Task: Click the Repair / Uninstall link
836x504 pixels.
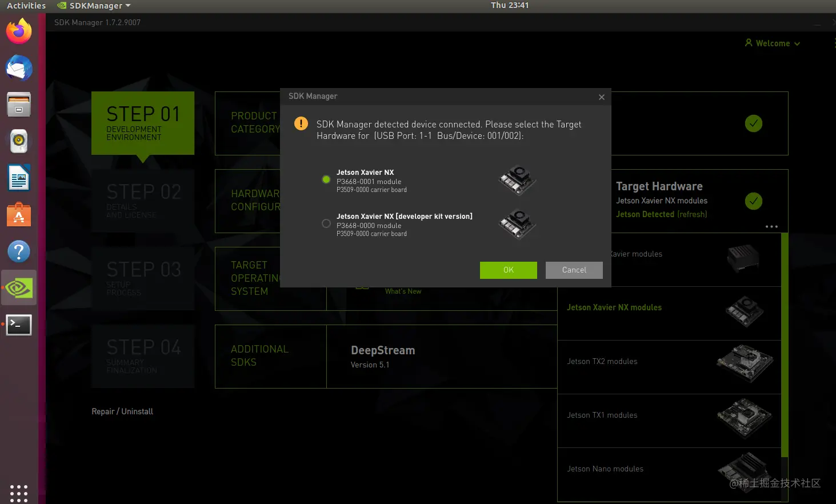Action: 122,411
